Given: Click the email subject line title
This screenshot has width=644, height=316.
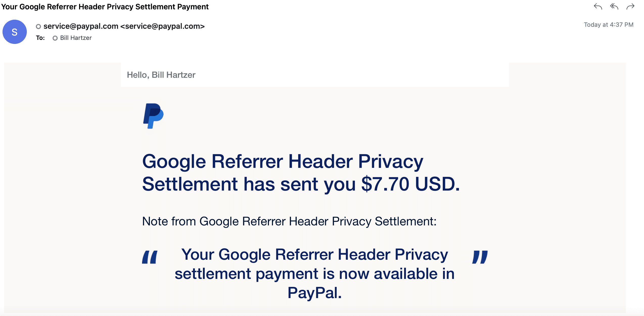Looking at the screenshot, I should [105, 7].
